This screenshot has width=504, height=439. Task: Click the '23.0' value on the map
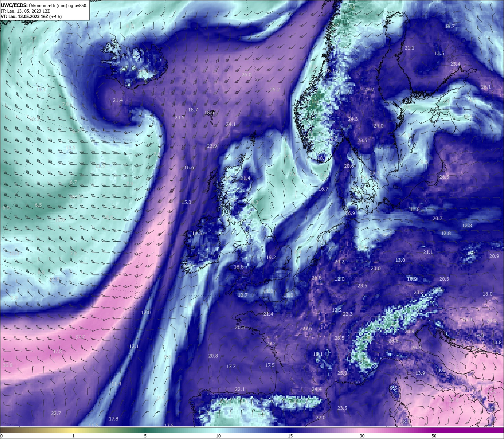point(376,269)
